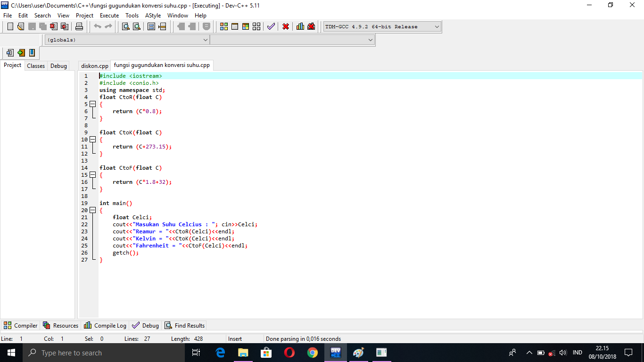Click the Redo arrow icon
Viewport: 644px width, 362px height.
pos(107,26)
